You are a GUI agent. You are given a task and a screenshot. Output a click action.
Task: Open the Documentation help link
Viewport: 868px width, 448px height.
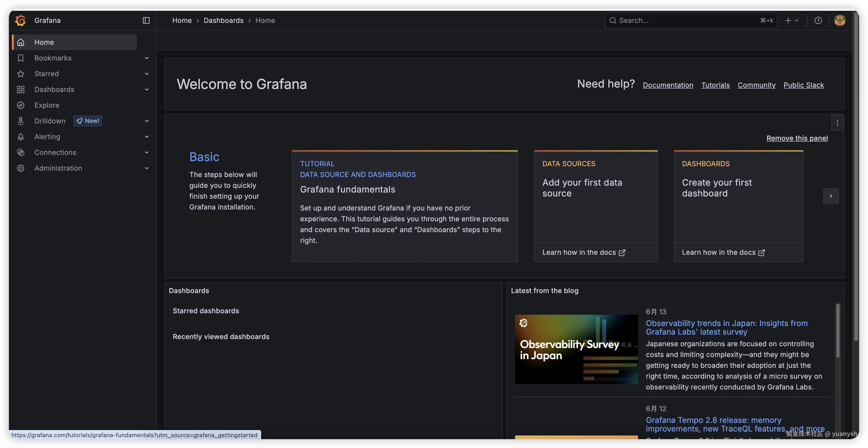668,85
